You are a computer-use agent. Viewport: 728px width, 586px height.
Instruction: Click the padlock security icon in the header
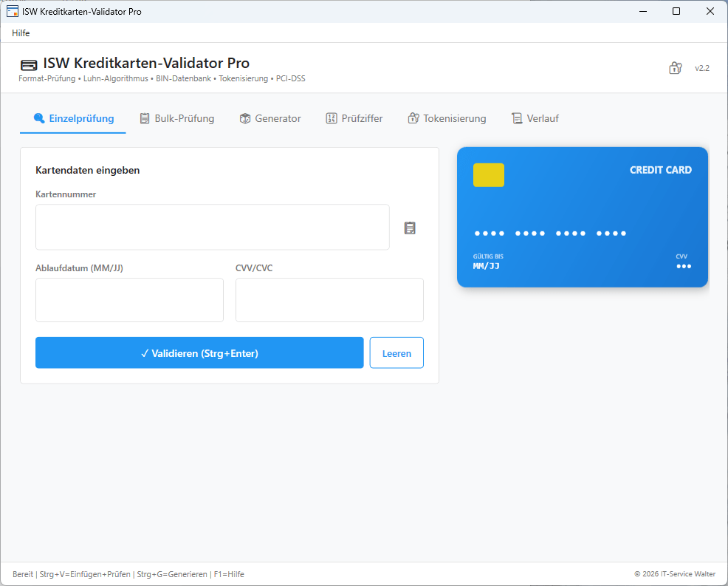[x=675, y=67]
